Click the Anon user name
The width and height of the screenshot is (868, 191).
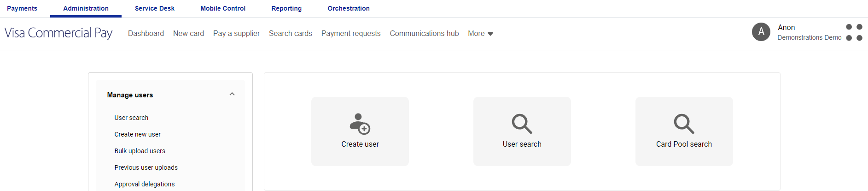[786, 28]
